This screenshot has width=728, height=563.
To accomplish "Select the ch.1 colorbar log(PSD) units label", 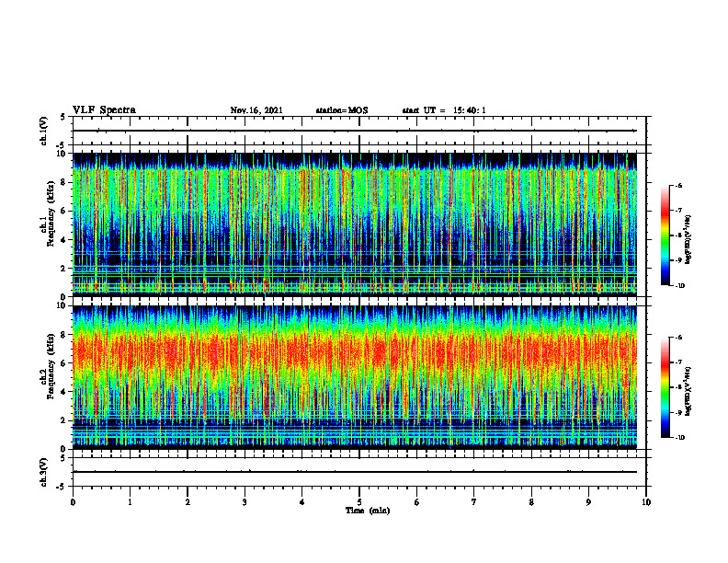I will pyautogui.click(x=688, y=240).
